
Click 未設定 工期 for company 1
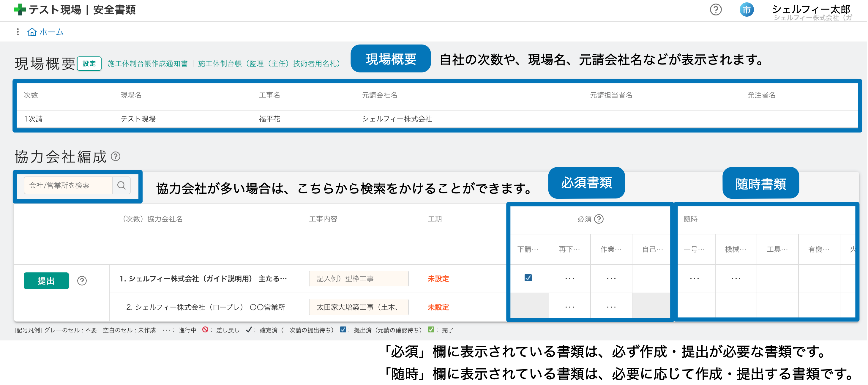click(438, 279)
